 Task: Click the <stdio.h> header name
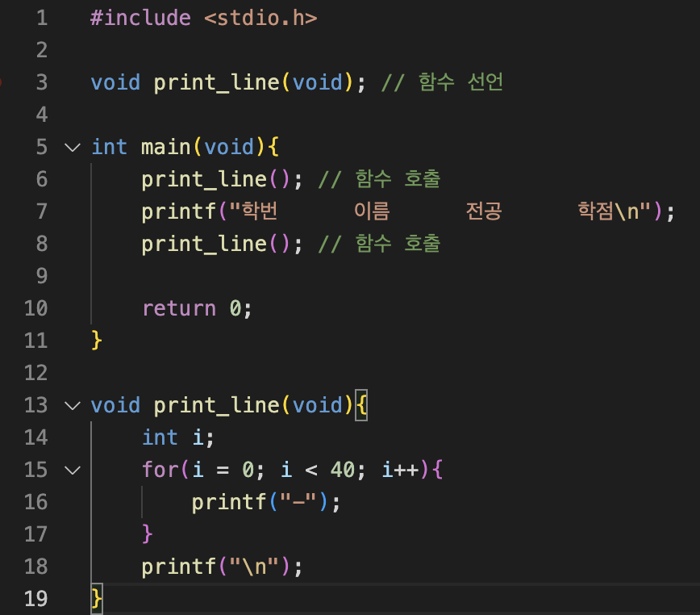click(x=260, y=19)
